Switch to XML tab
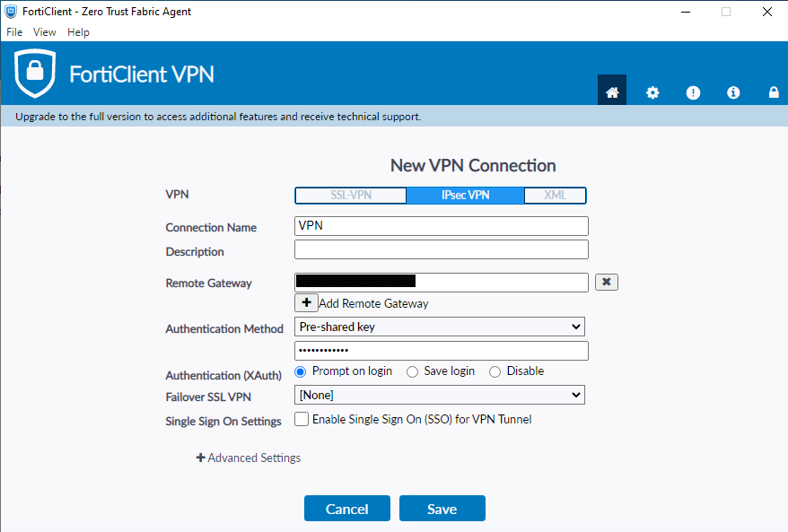The width and height of the screenshot is (788, 532). [556, 196]
